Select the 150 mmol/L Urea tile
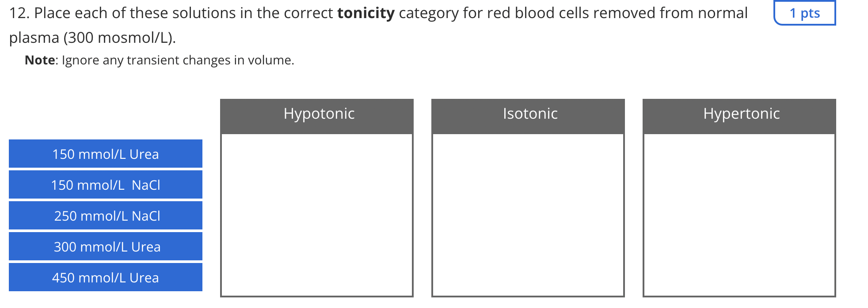The height and width of the screenshot is (308, 868). pyautogui.click(x=106, y=154)
